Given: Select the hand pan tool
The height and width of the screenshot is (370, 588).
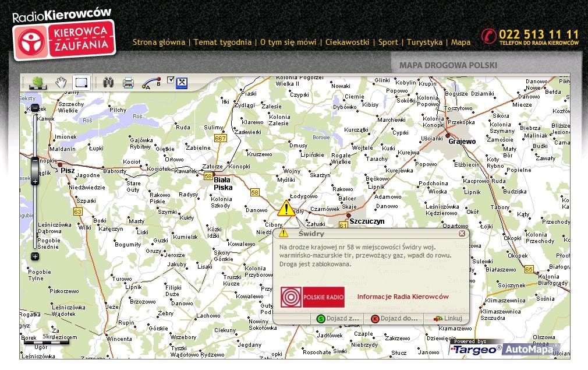Looking at the screenshot, I should pyautogui.click(x=60, y=82).
